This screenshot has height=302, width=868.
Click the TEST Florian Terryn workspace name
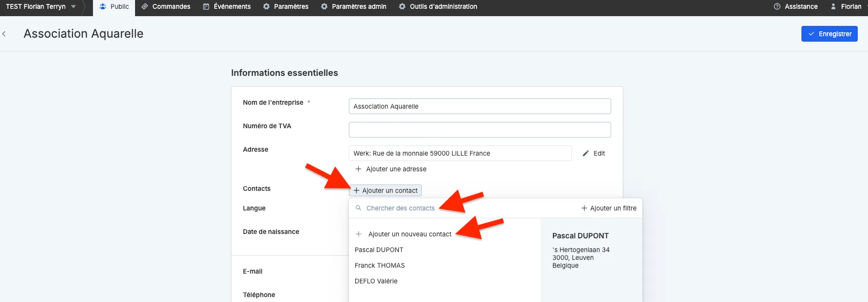coord(36,6)
